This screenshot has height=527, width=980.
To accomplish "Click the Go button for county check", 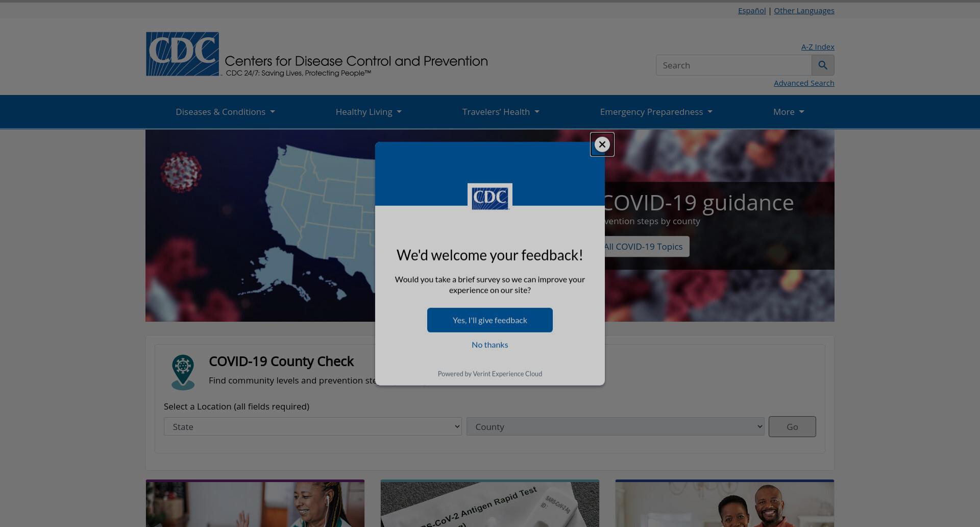I will [x=792, y=427].
